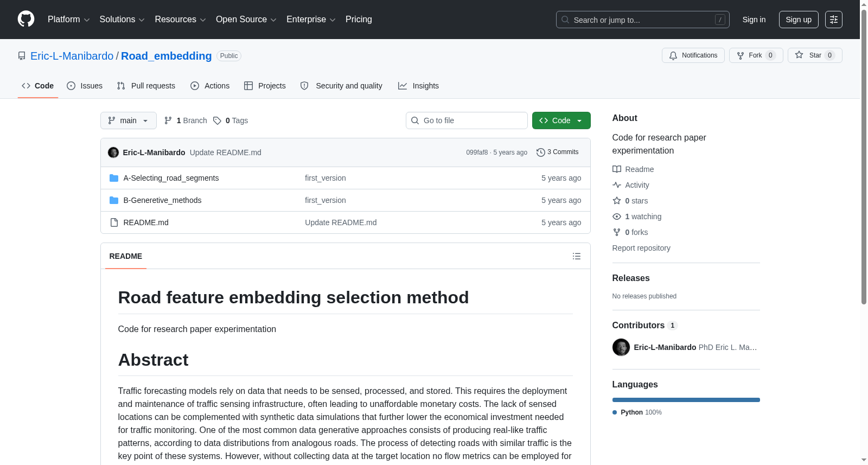Switch to the Code tab
Screen dimensions: 868x465
point(38,86)
